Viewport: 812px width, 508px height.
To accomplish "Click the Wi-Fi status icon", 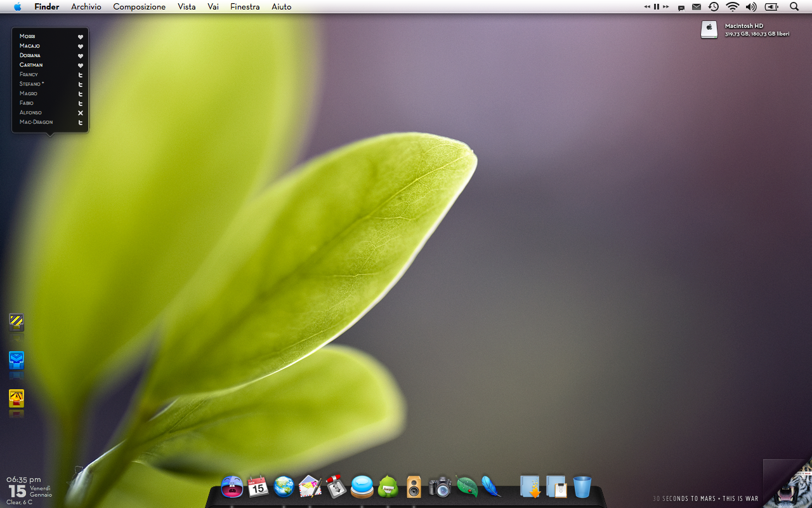I will pyautogui.click(x=733, y=6).
